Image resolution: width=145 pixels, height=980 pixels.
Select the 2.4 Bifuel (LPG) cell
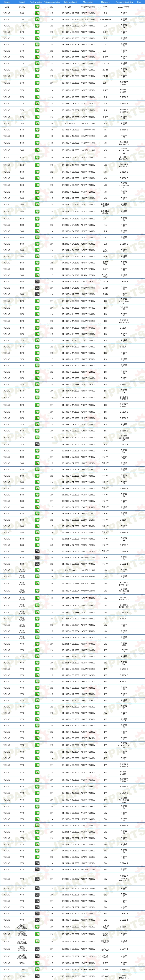[106, 205]
